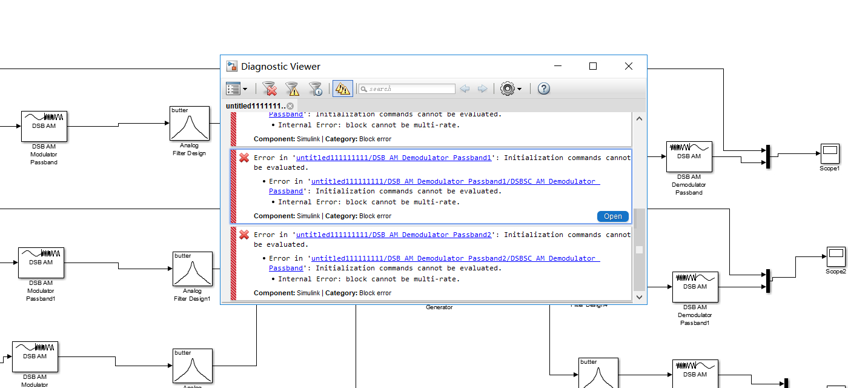The image size is (868, 388).
Task: Minimize the Diagnostic Viewer window
Action: (x=558, y=66)
